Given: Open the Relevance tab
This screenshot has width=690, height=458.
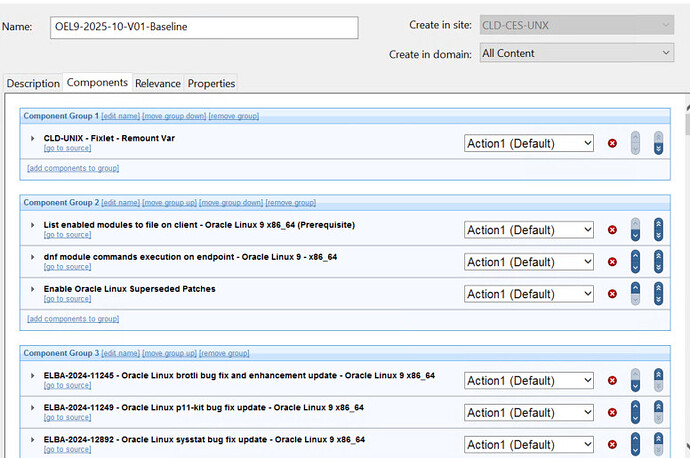Looking at the screenshot, I should [x=158, y=83].
